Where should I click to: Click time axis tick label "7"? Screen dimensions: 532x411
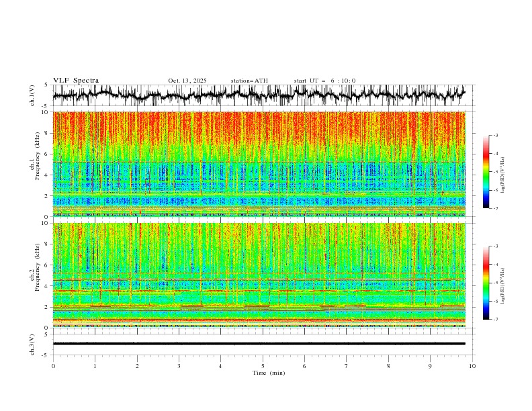click(347, 366)
